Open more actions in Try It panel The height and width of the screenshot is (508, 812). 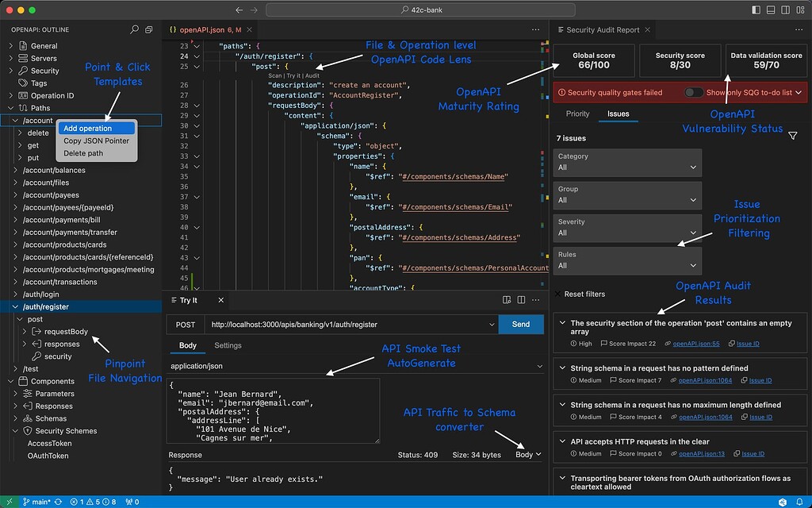pos(535,300)
